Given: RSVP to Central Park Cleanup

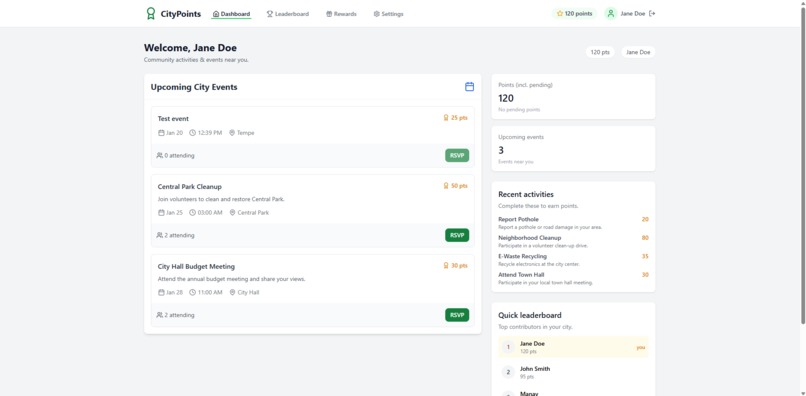Looking at the screenshot, I should coord(457,235).
